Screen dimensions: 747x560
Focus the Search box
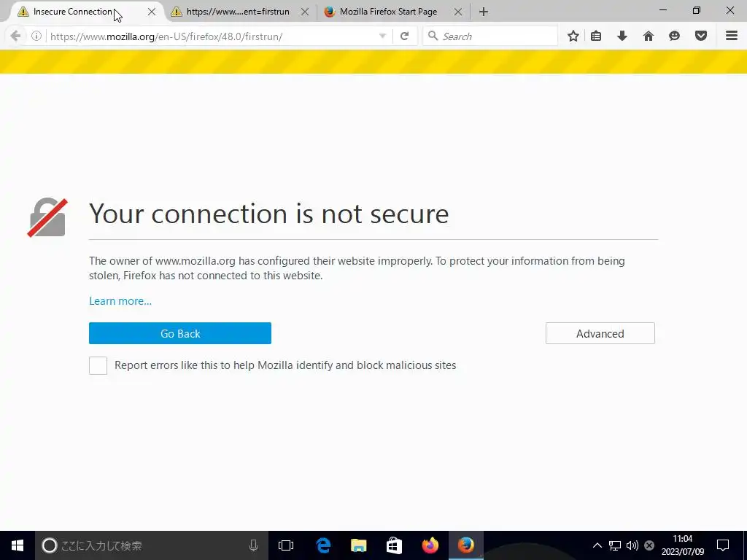click(489, 36)
